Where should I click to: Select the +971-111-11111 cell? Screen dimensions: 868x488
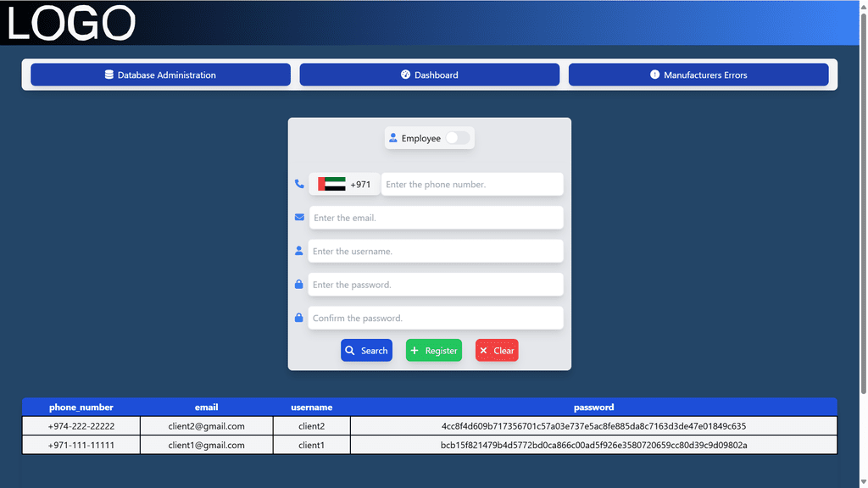[81, 445]
